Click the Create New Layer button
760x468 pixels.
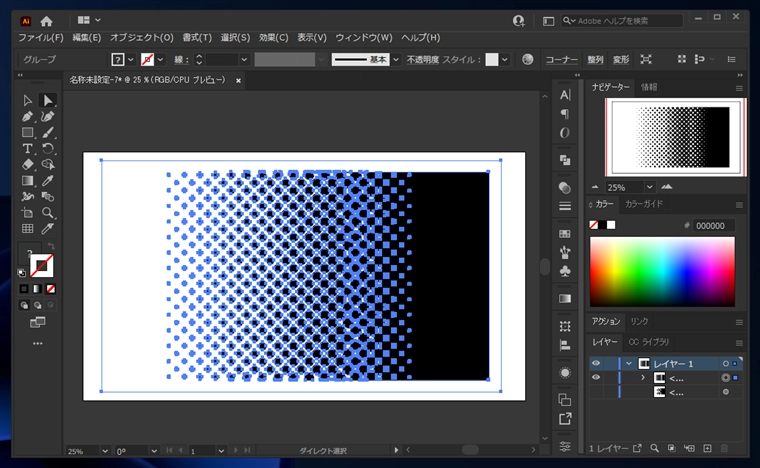[x=707, y=449]
